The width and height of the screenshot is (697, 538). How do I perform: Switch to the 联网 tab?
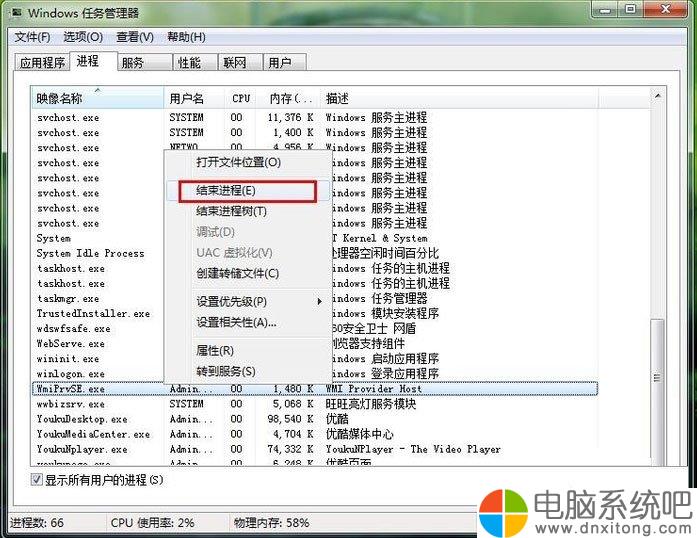click(240, 63)
